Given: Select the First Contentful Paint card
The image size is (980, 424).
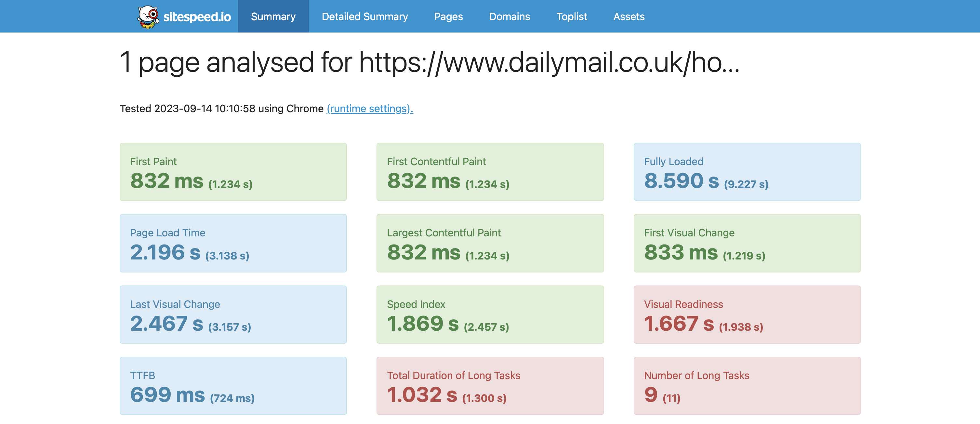Looking at the screenshot, I should pyautogui.click(x=490, y=172).
